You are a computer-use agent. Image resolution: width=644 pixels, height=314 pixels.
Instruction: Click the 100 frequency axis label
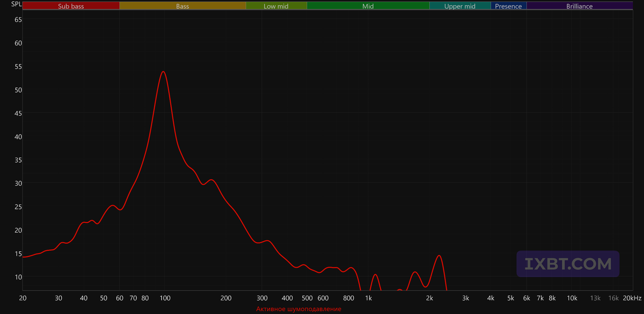[165, 298]
